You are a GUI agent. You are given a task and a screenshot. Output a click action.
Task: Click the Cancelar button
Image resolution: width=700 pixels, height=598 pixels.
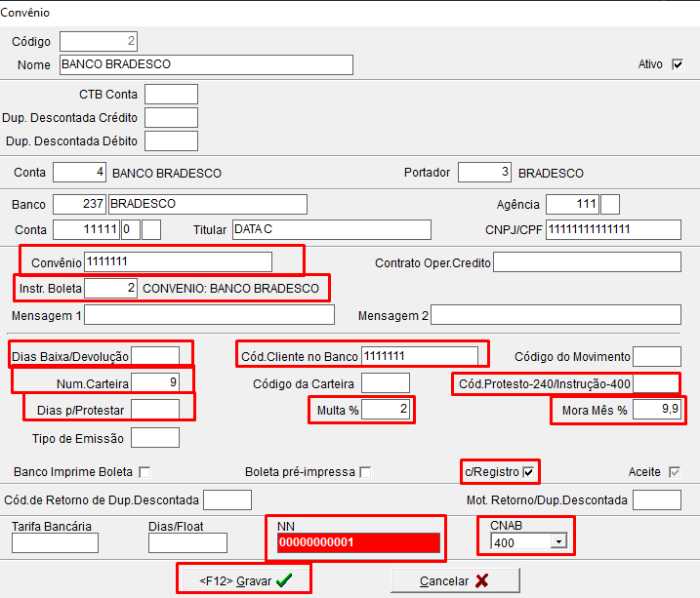tap(453, 580)
